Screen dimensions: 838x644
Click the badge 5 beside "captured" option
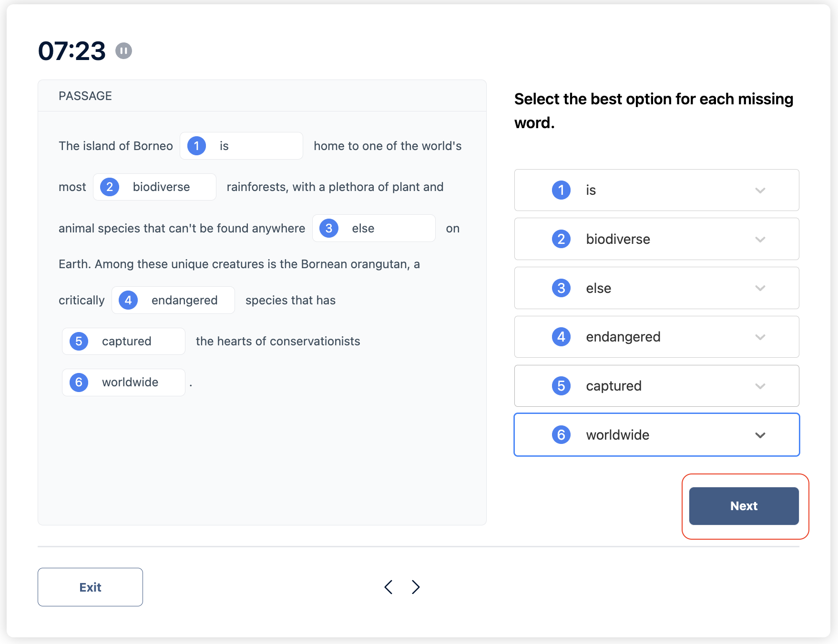561,386
